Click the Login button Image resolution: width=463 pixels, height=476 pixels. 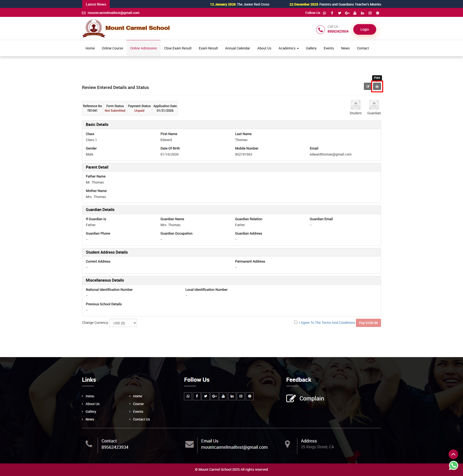point(364,29)
